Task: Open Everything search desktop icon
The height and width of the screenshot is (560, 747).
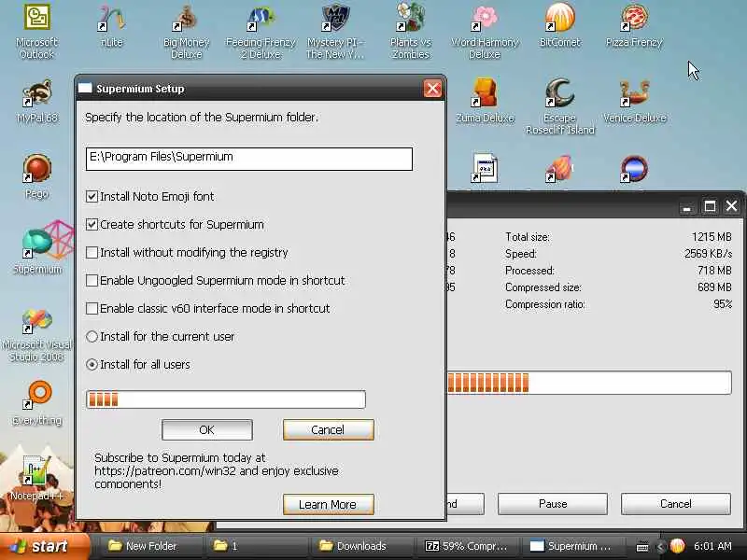Action: (x=36, y=403)
